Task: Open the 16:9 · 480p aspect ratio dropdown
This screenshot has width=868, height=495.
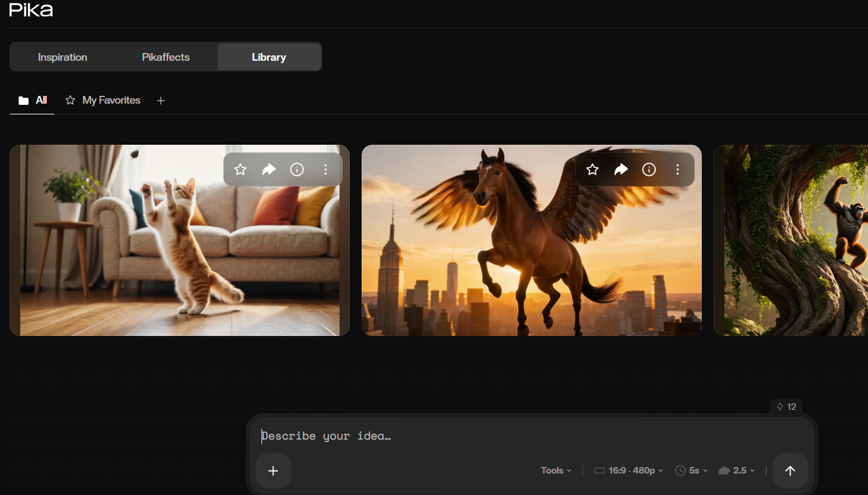Action: (x=629, y=471)
